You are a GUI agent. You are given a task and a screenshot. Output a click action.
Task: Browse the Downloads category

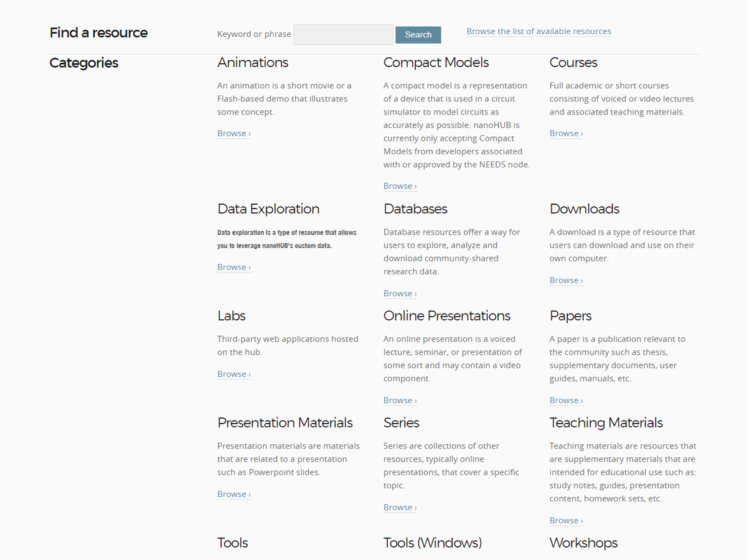click(x=566, y=280)
